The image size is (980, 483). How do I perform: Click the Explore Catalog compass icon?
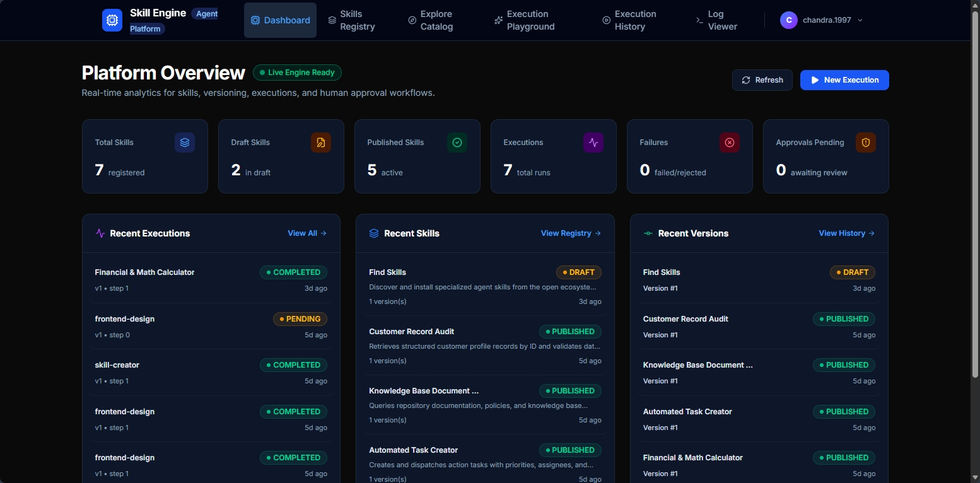click(x=412, y=20)
